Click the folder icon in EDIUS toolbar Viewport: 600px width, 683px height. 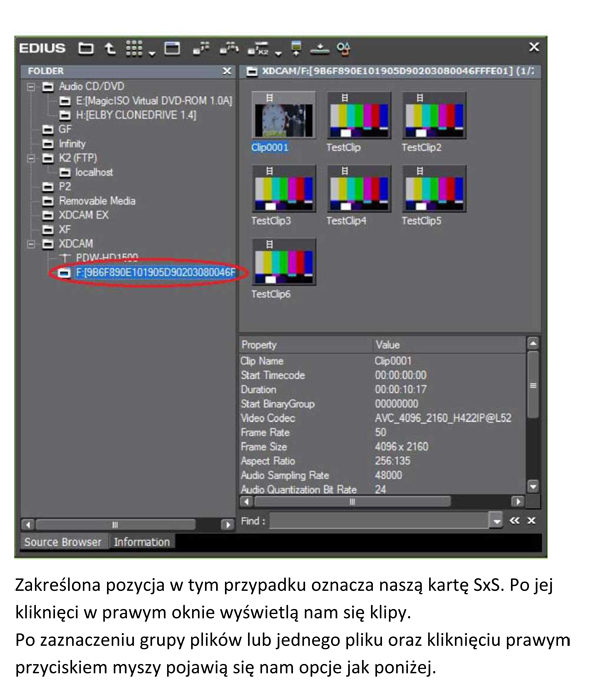pyautogui.click(x=87, y=47)
